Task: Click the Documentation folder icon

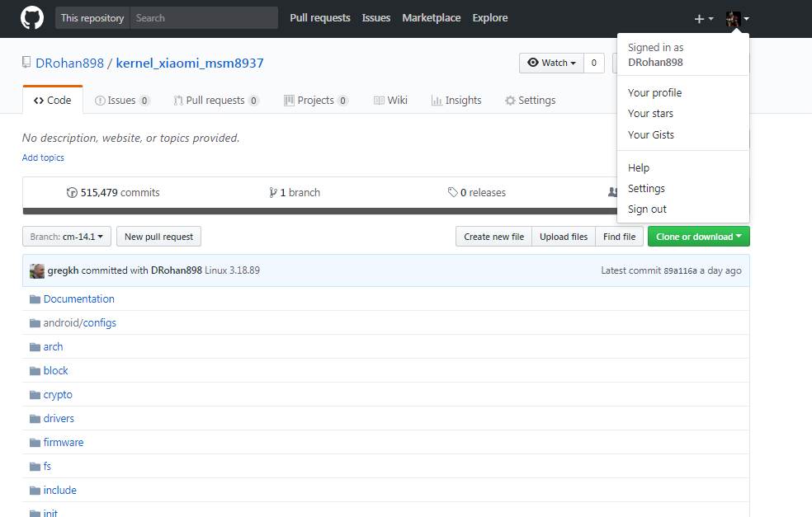Action: pos(35,299)
